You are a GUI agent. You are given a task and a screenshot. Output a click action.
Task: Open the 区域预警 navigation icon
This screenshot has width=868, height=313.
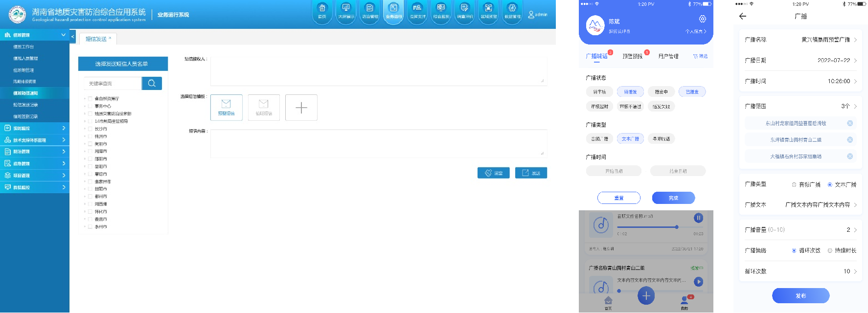click(x=488, y=11)
